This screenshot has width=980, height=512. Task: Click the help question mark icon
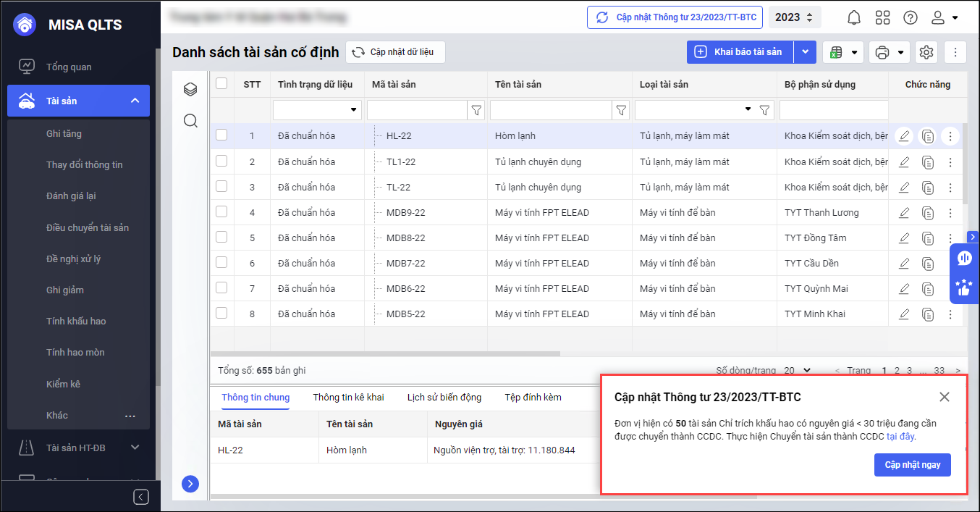[911, 17]
